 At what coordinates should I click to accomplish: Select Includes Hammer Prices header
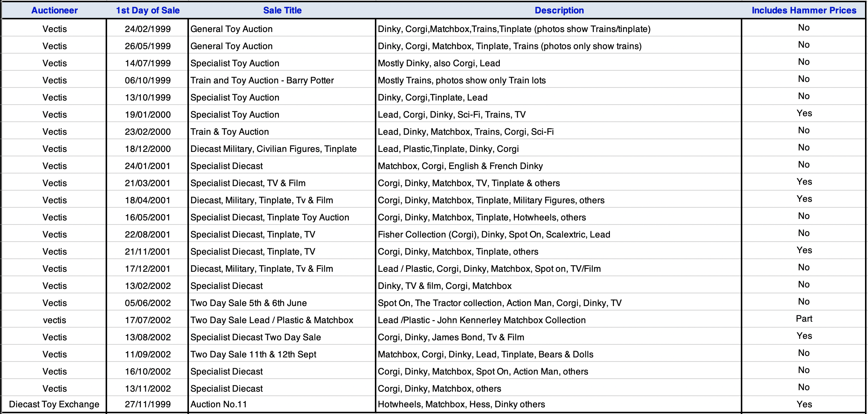[x=804, y=10]
